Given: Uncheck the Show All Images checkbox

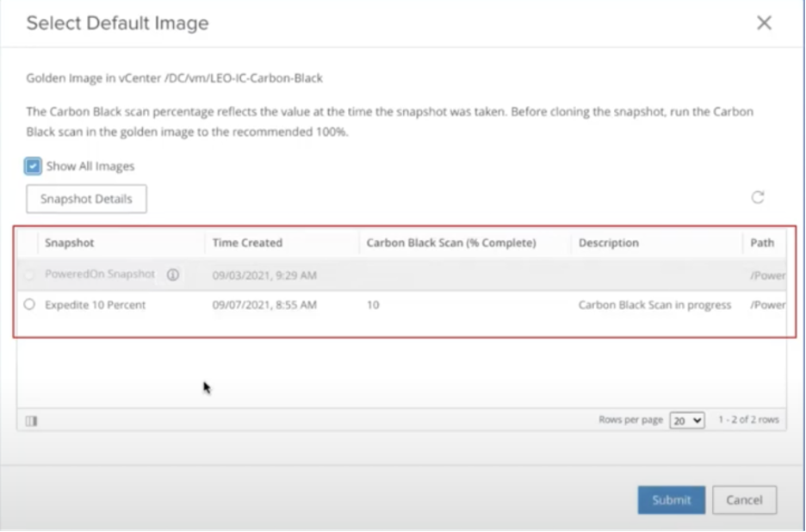Looking at the screenshot, I should [x=34, y=166].
